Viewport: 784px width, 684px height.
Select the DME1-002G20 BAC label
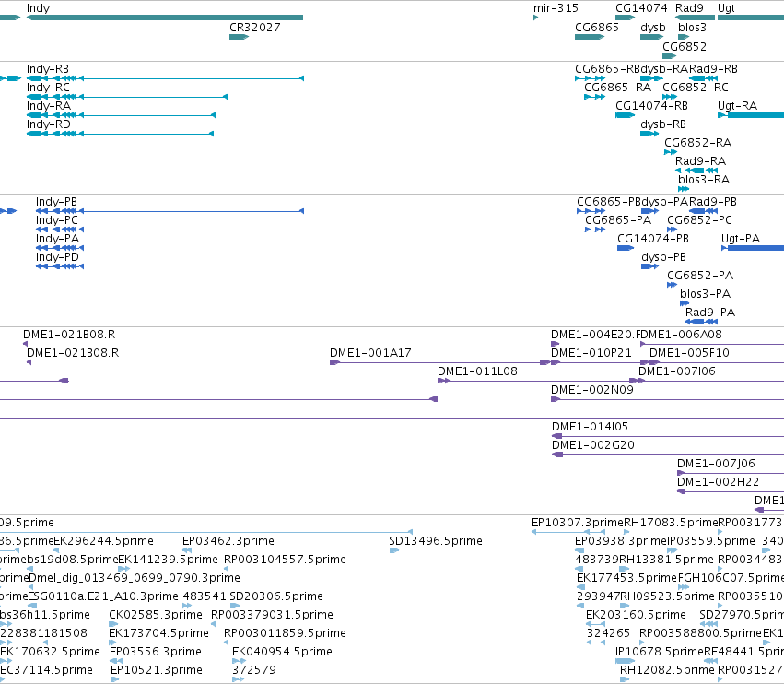pos(593,446)
